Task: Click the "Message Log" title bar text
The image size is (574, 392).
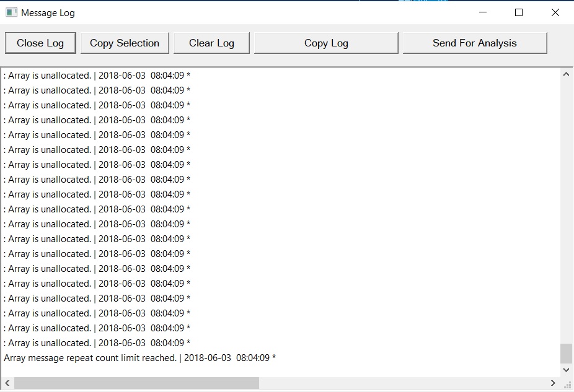Action: click(x=48, y=12)
